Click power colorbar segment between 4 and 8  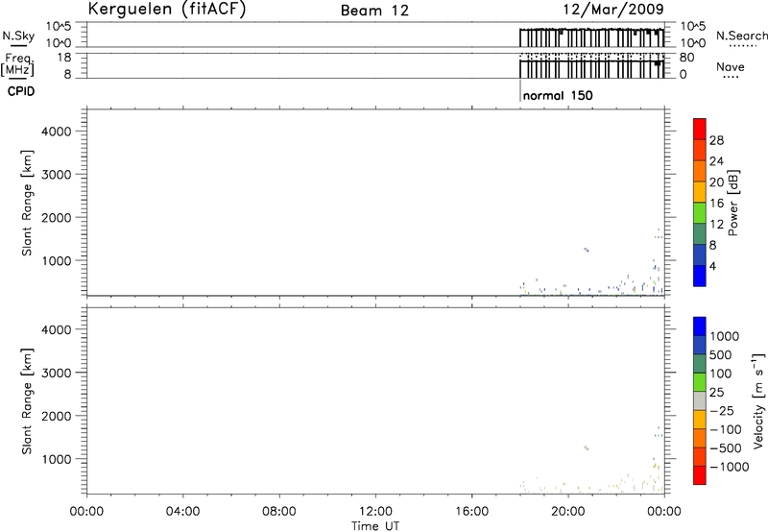click(x=700, y=255)
